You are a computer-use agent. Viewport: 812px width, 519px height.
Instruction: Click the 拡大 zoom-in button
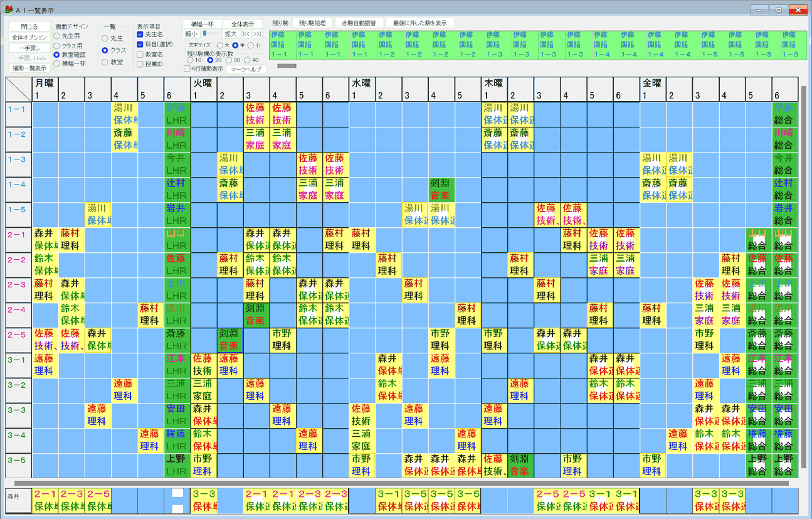pos(231,34)
